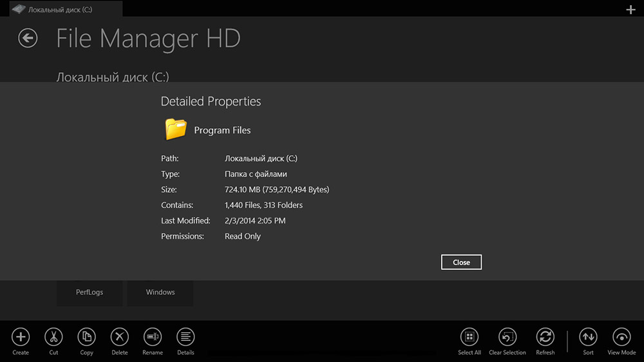Click the size value 724.10 MB
The height and width of the screenshot is (362, 644).
pyautogui.click(x=277, y=189)
